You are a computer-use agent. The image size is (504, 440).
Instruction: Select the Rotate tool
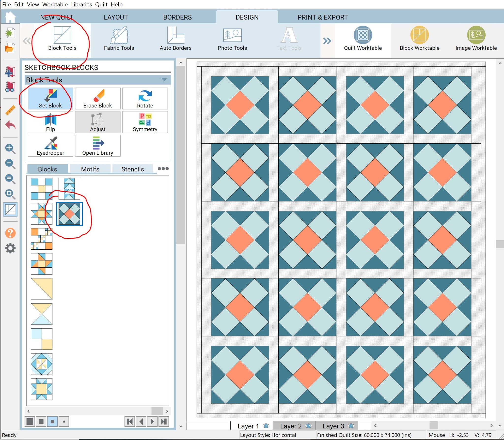coord(145,98)
